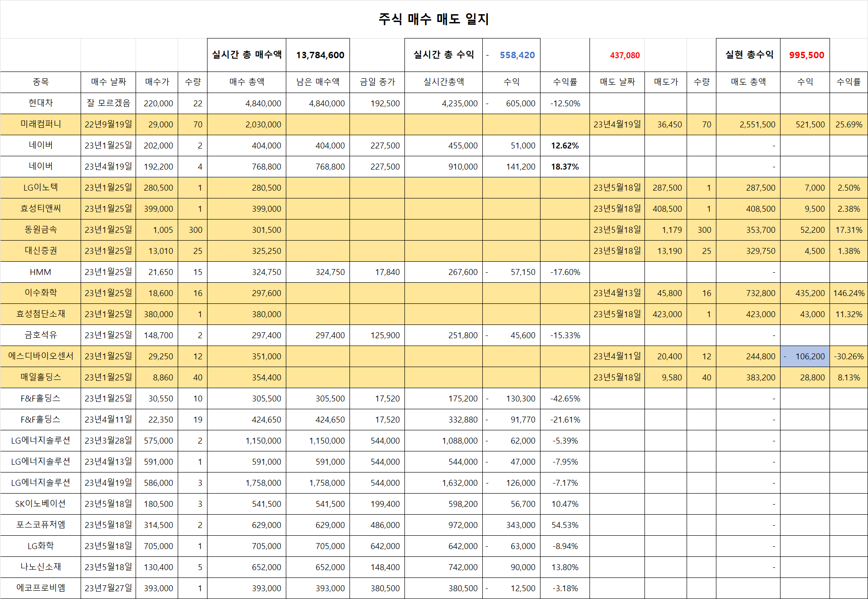Select the title 주식 매수 매도 일지
The height and width of the screenshot is (599, 868).
[434, 19]
